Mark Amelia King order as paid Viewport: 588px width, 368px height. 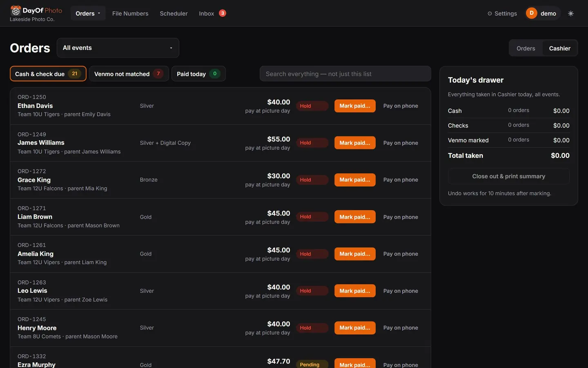[x=355, y=254]
